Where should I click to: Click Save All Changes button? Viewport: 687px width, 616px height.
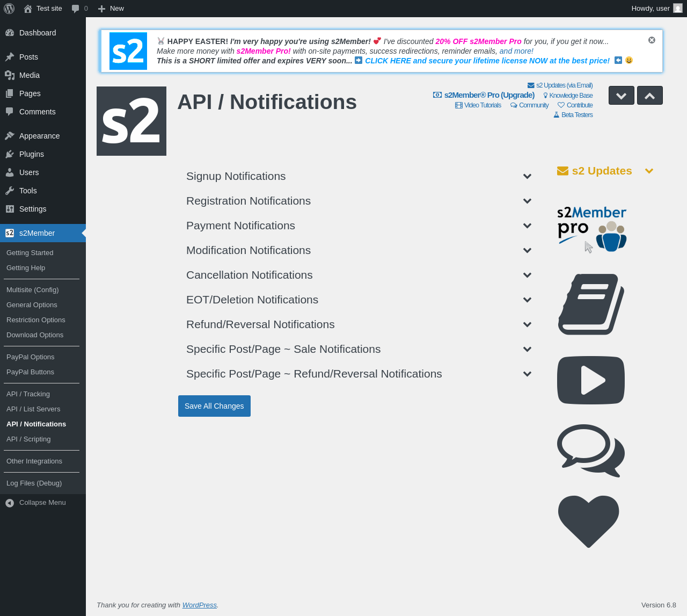pos(214,406)
